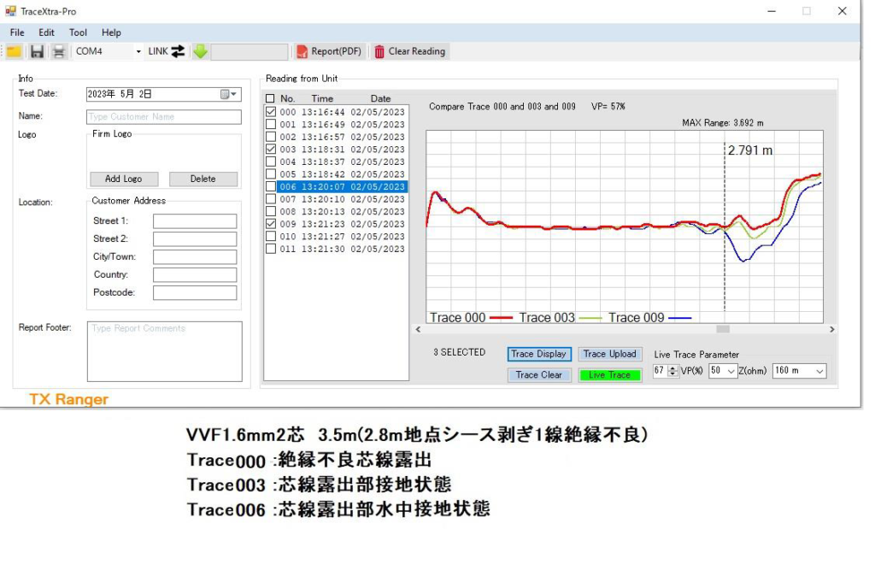875x588 pixels.
Task: Download readings with the green arrow icon
Action: [x=200, y=51]
